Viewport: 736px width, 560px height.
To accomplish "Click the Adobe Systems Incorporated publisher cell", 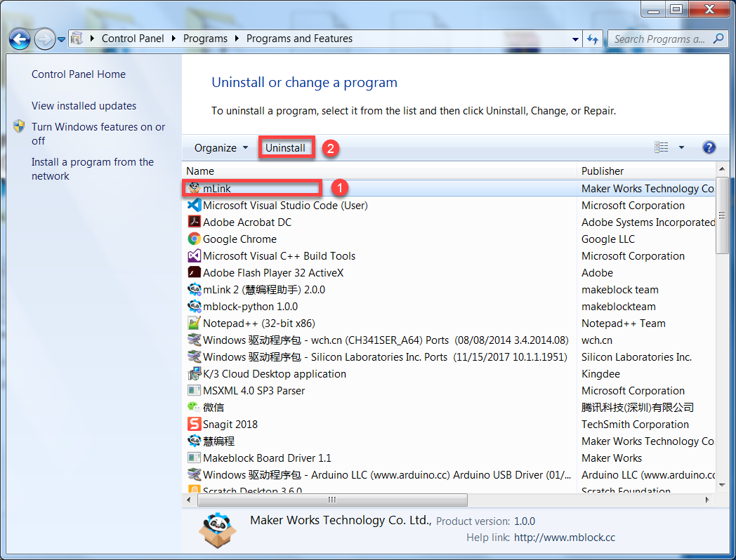I will [648, 222].
